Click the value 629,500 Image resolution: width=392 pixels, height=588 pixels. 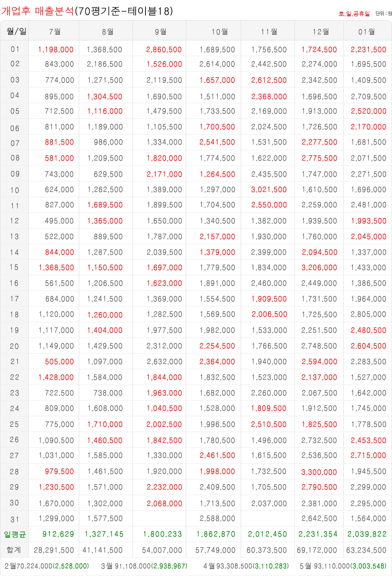[108, 174]
